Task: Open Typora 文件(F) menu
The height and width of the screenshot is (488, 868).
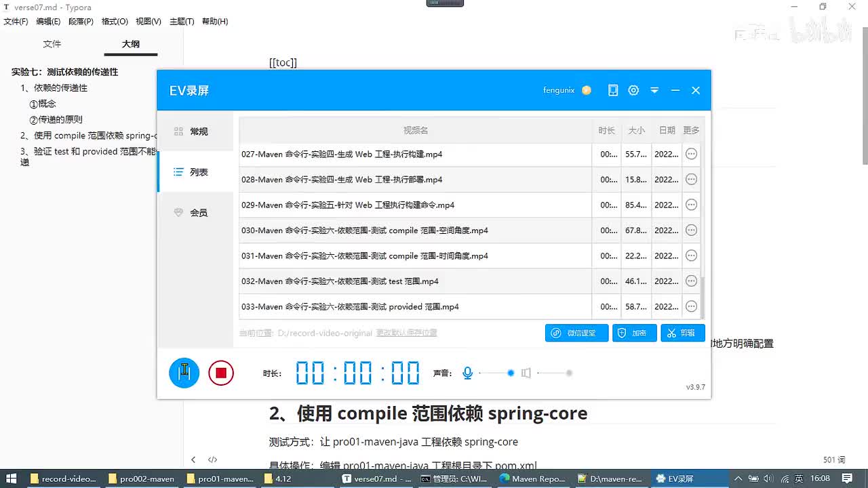Action: coord(16,22)
